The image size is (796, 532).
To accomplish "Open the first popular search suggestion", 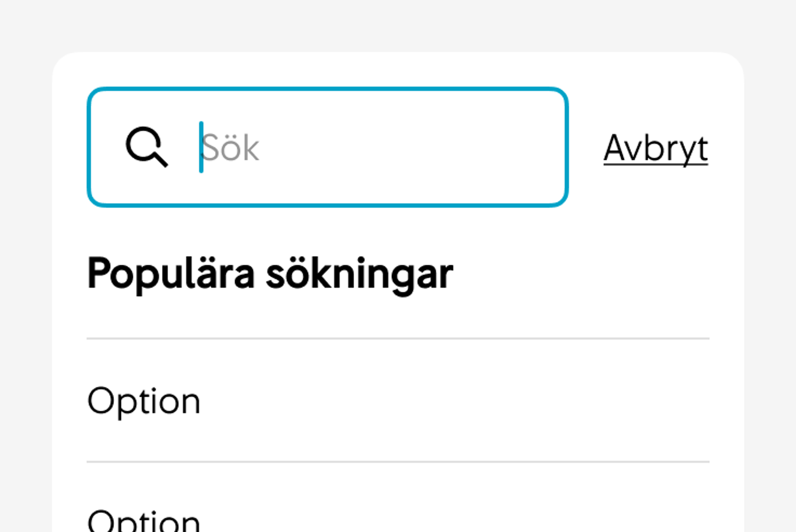I will (398, 400).
